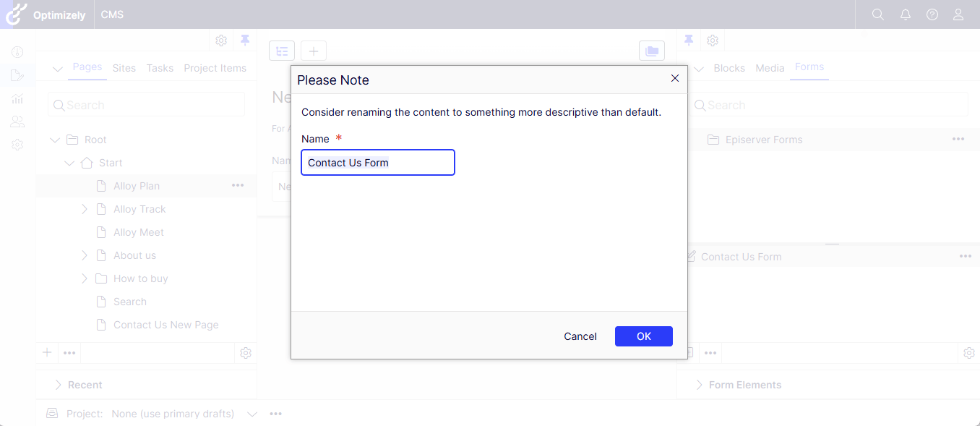This screenshot has height=426, width=980.
Task: Open navigation pane settings gear
Action: pyautogui.click(x=221, y=41)
